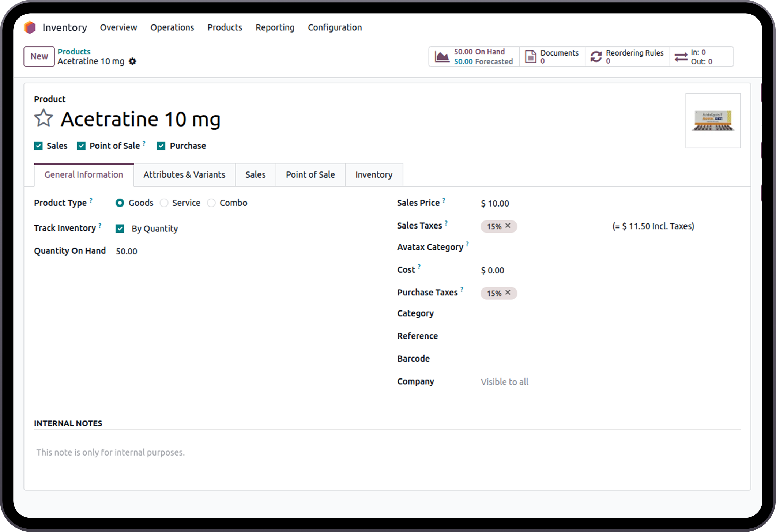Edit the Sales Price value $ 10.00
Screen dimensions: 776x532
click(x=495, y=204)
